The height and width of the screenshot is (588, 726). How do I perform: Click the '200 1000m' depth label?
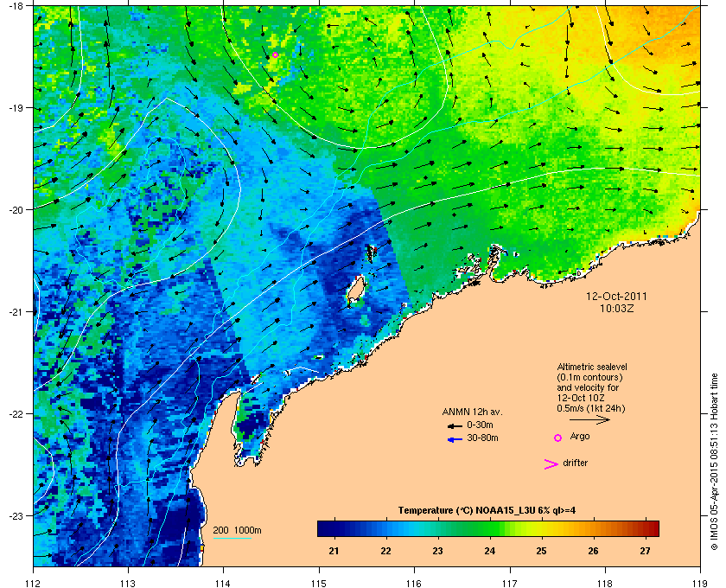pyautogui.click(x=237, y=531)
